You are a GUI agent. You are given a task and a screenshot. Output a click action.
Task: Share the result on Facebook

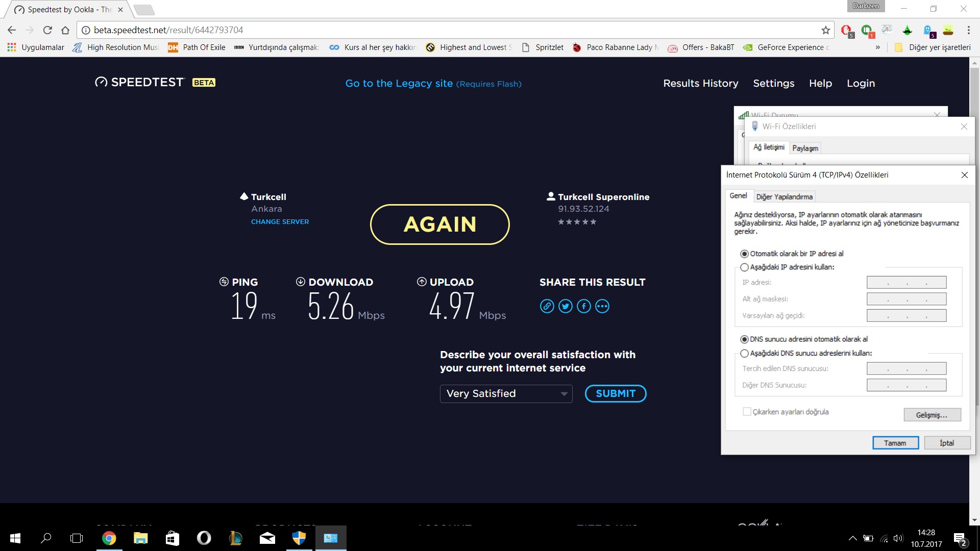point(584,306)
